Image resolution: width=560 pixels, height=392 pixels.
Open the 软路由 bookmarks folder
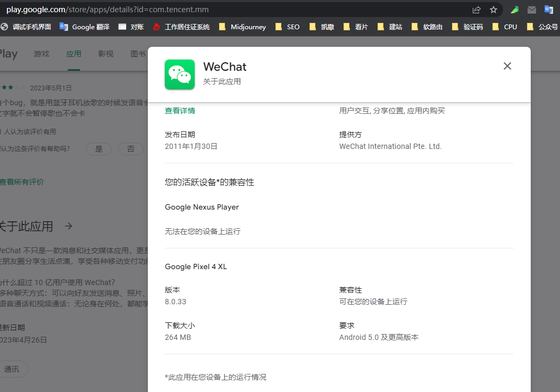pyautogui.click(x=428, y=27)
